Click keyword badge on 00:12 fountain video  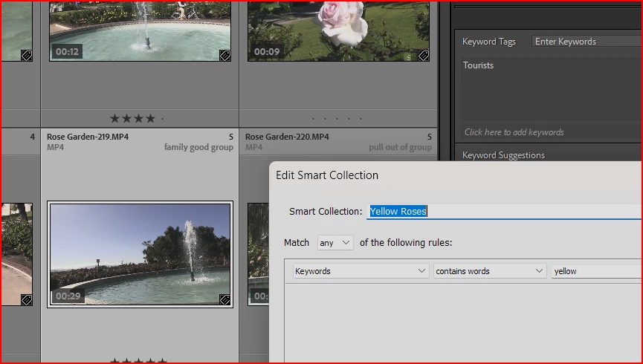224,55
